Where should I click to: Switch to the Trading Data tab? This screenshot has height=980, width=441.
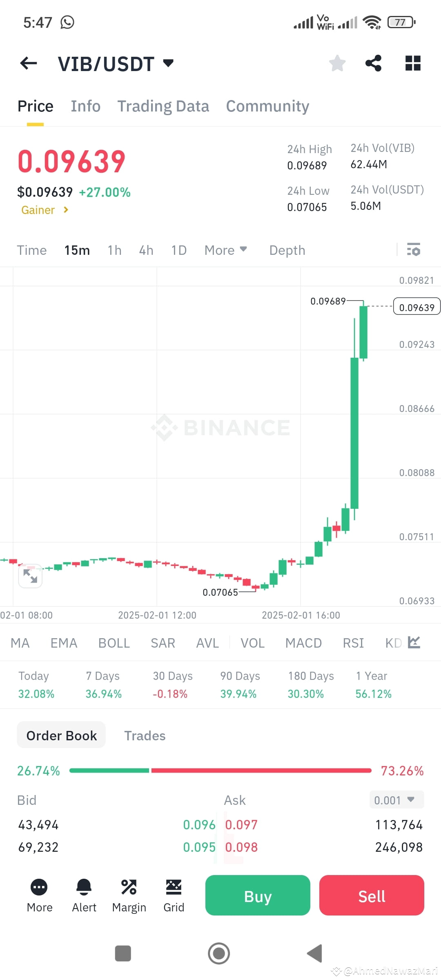163,106
